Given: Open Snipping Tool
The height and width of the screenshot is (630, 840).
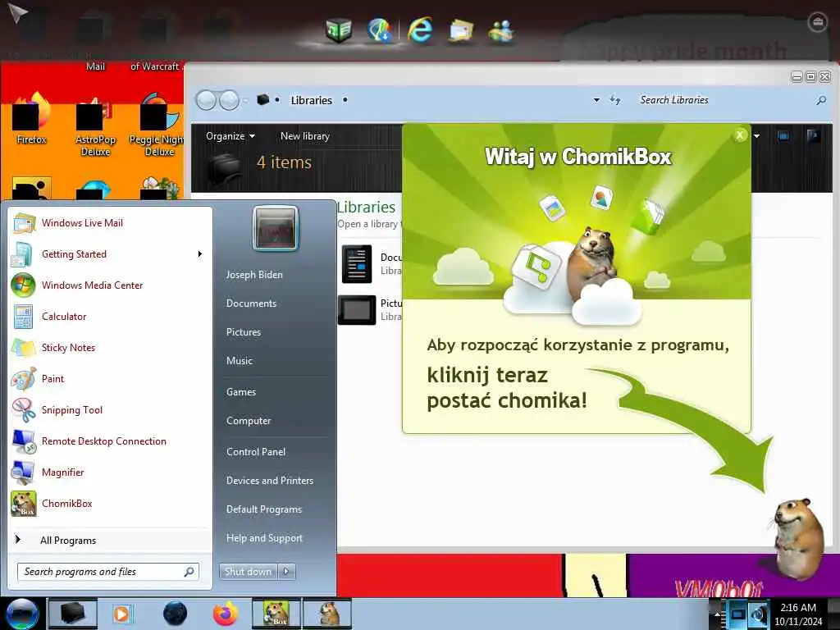Looking at the screenshot, I should (x=110, y=410).
